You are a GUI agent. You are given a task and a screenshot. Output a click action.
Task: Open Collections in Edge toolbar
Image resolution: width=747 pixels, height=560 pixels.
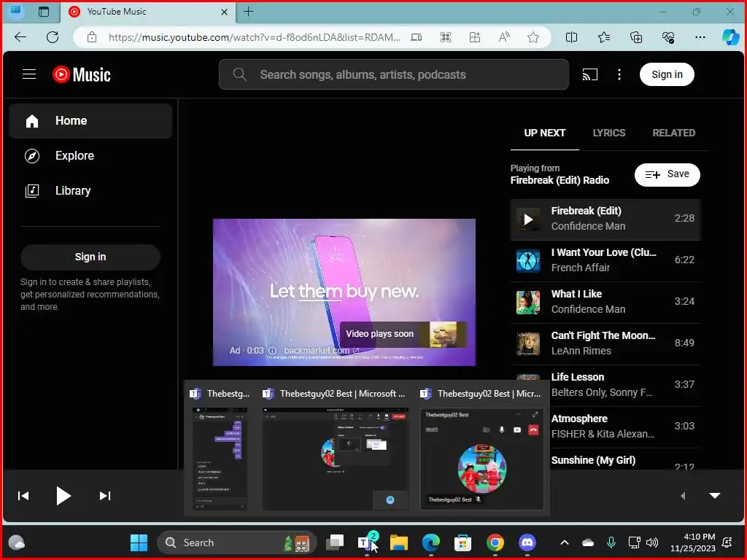(x=636, y=37)
